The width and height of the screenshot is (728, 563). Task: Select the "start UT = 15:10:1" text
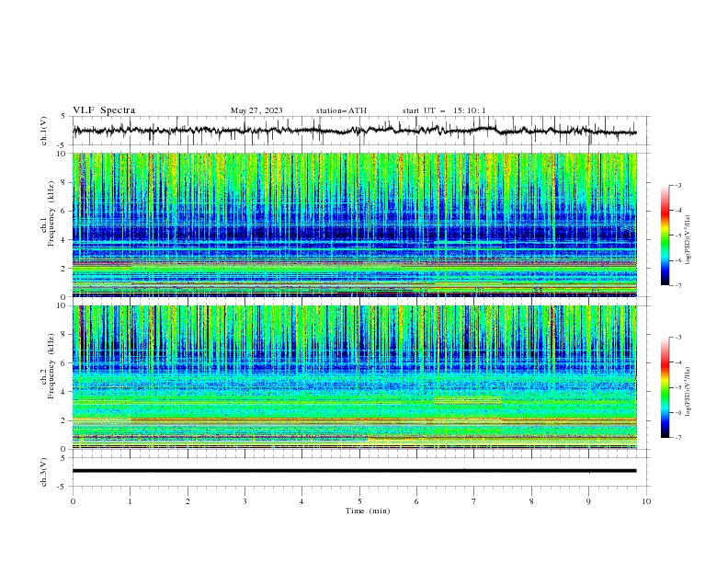click(x=444, y=110)
